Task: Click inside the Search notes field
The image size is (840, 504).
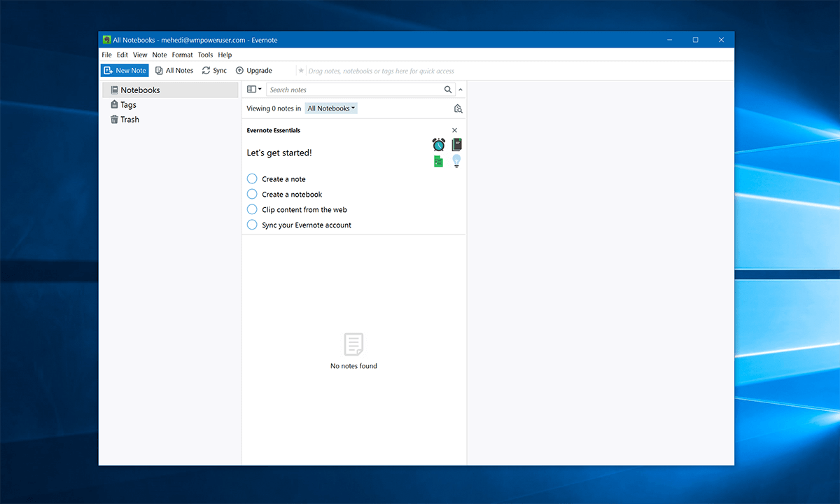Action: point(350,90)
